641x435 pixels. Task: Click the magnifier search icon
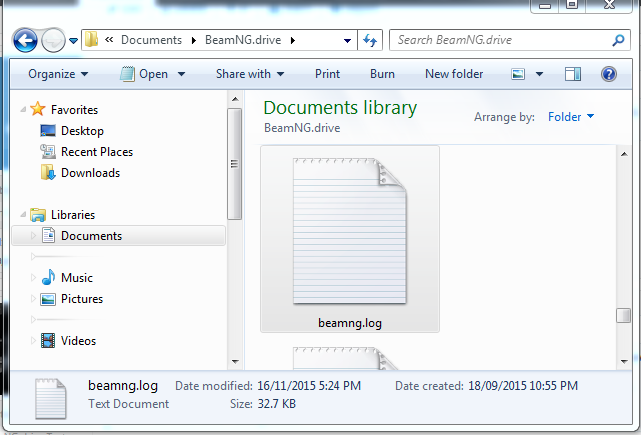click(x=618, y=40)
